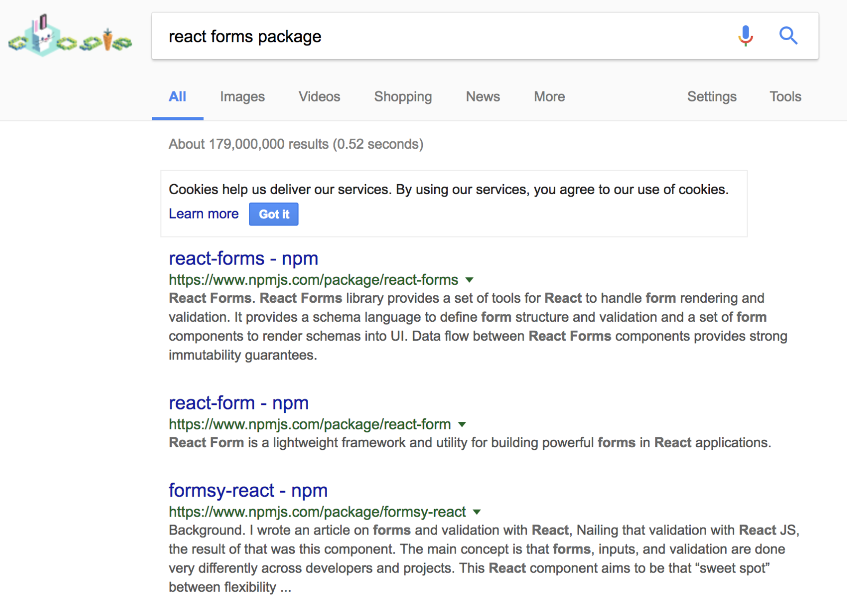Click snippet text 'immutability guarantees.'
This screenshot has height=616, width=847.
[x=243, y=355]
